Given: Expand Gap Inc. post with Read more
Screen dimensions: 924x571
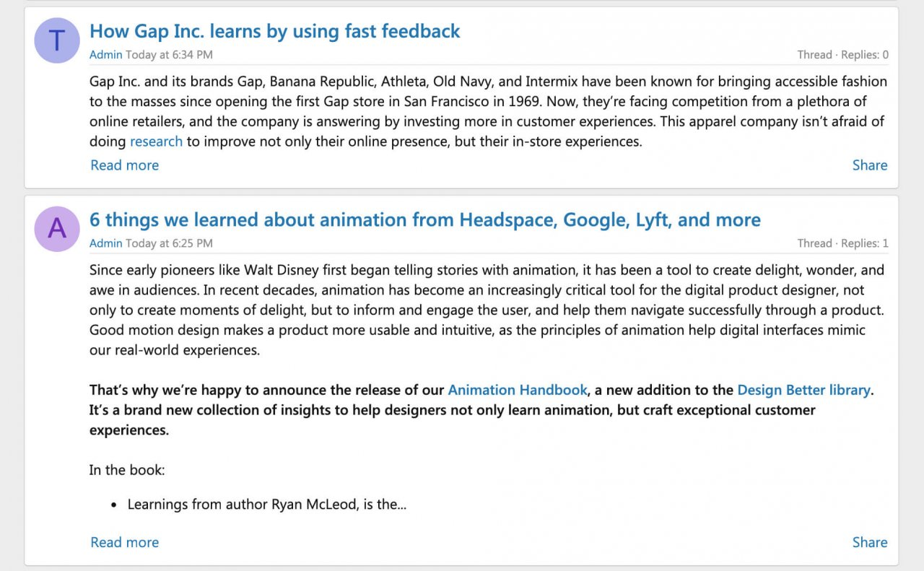Looking at the screenshot, I should coord(124,165).
